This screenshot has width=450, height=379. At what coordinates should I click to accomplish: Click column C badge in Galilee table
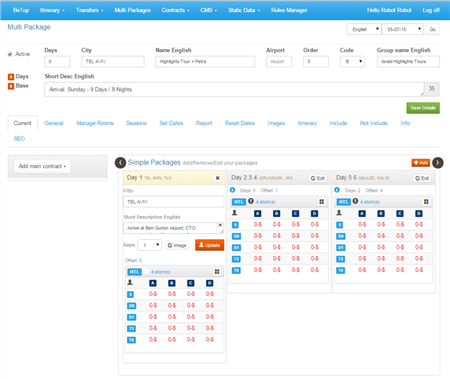[400, 214]
